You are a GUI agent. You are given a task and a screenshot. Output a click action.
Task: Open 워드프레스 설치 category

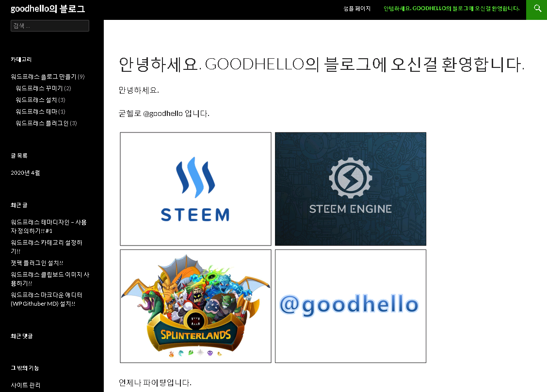[36, 100]
